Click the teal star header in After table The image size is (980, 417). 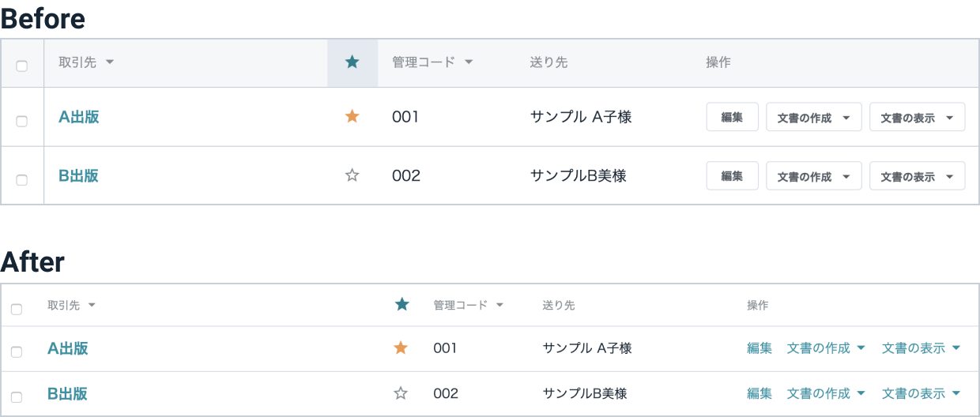402,305
